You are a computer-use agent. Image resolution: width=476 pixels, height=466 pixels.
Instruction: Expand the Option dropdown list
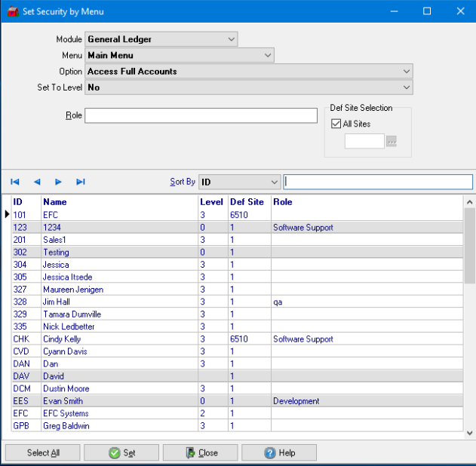pyautogui.click(x=407, y=72)
